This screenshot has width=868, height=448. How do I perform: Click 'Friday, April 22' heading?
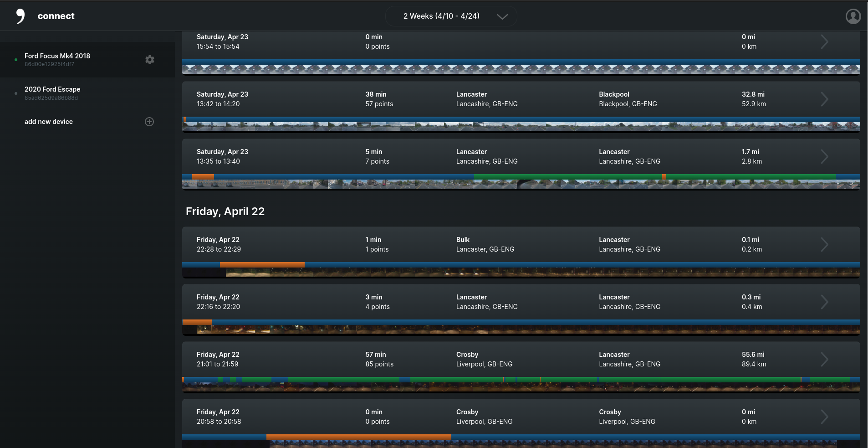tap(225, 211)
